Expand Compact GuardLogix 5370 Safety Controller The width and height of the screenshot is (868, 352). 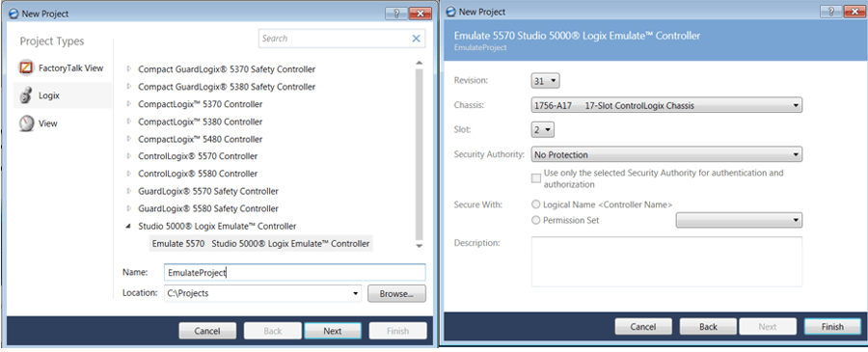[129, 69]
